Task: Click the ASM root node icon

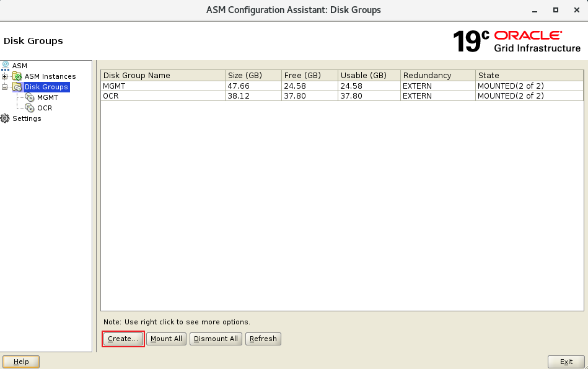Action: 5,66
